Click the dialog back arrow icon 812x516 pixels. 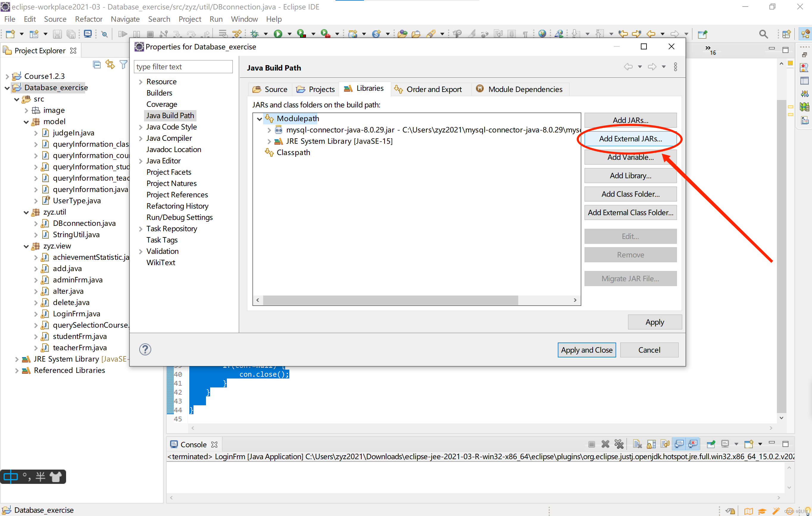coord(628,67)
